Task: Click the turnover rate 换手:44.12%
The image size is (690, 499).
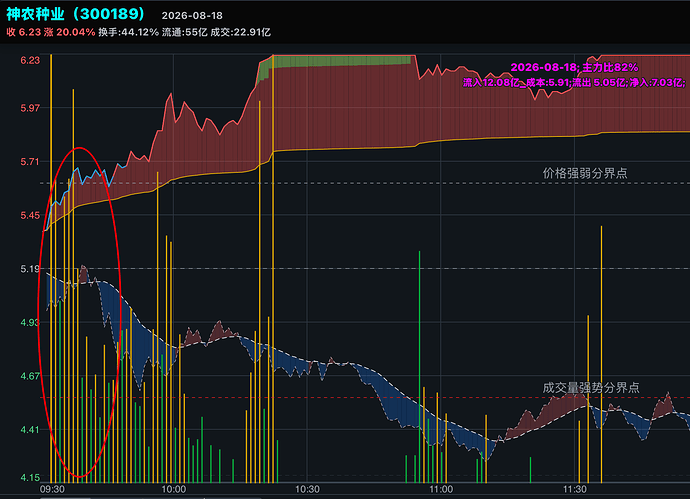Action: point(128,32)
